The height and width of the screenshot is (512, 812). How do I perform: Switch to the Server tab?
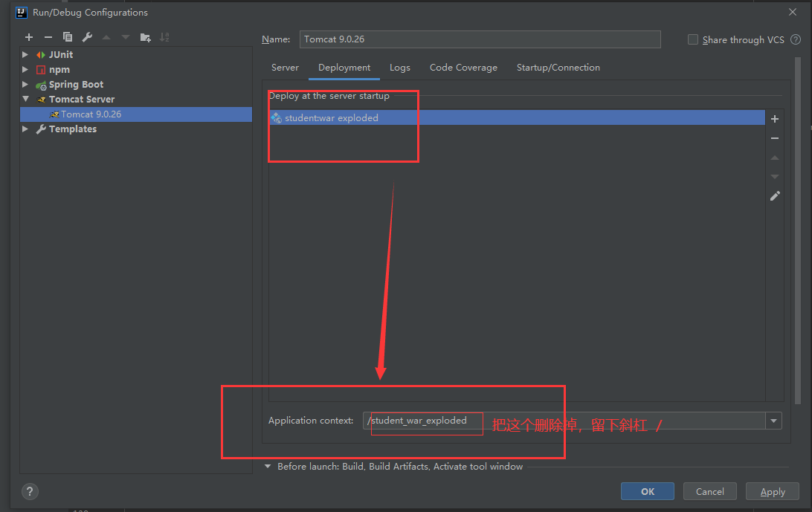pyautogui.click(x=285, y=68)
